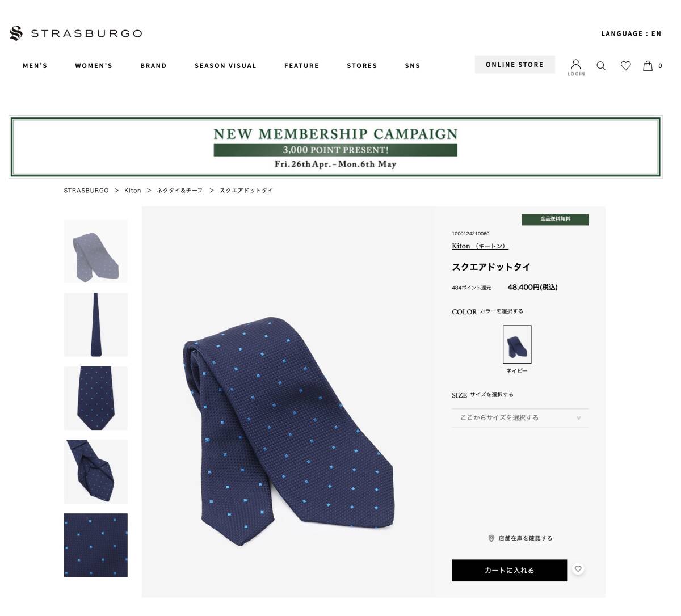Click the ONLINE STORE button
The height and width of the screenshot is (616, 681).
pyautogui.click(x=515, y=65)
